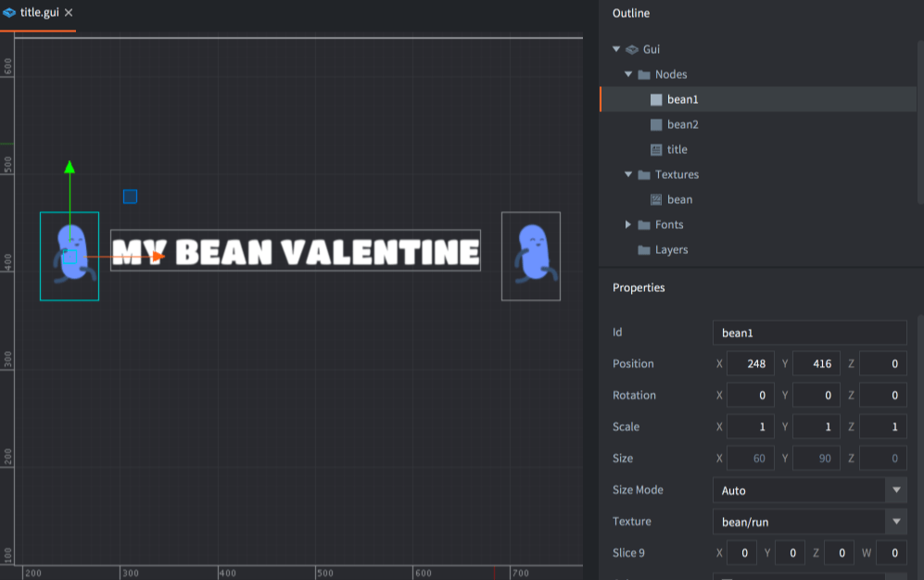Collapse the Nodes folder

(628, 74)
